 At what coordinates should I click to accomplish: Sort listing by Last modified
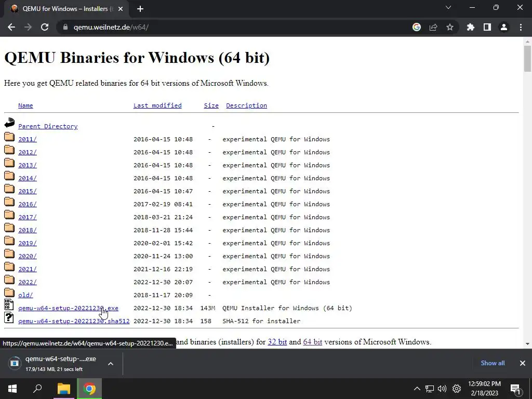point(157,105)
